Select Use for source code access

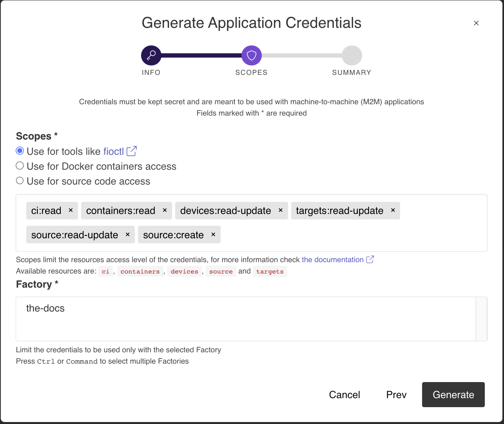pyautogui.click(x=20, y=181)
